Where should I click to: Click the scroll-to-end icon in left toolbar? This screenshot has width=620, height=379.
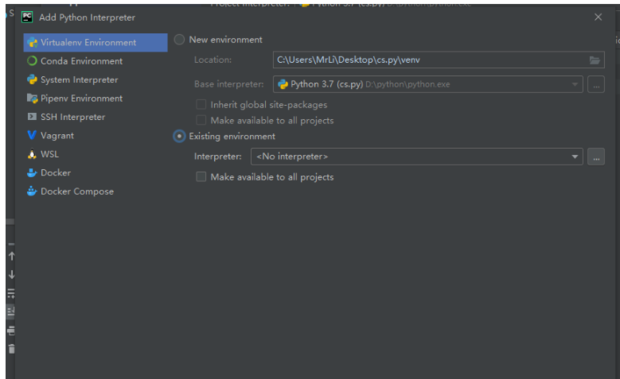[11, 312]
